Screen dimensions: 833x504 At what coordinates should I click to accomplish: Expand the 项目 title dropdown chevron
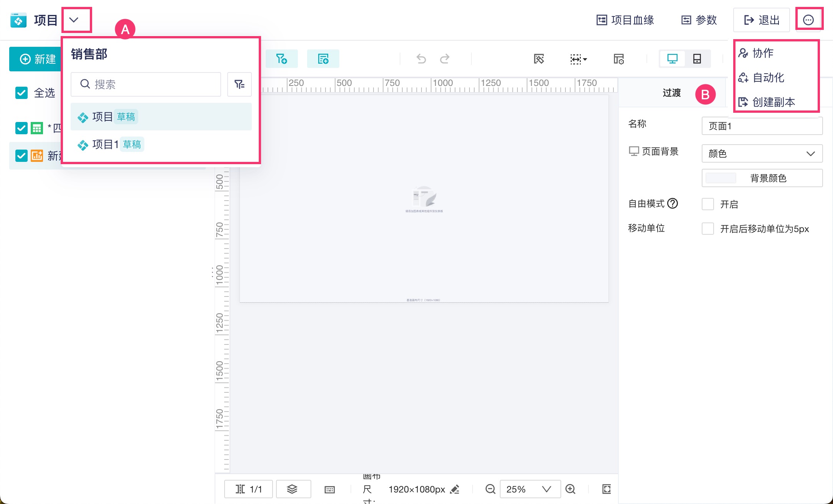tap(74, 20)
